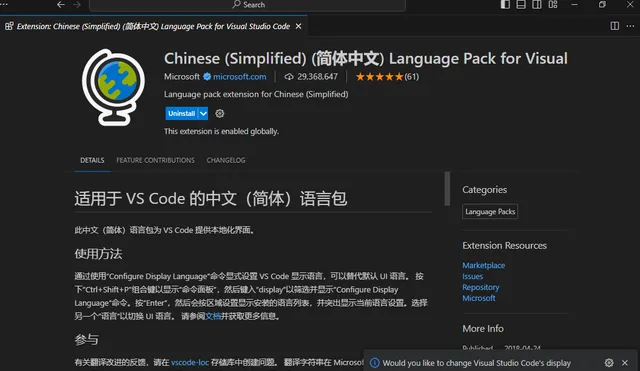Open the microsoft.com verified publisher link

[x=240, y=77]
